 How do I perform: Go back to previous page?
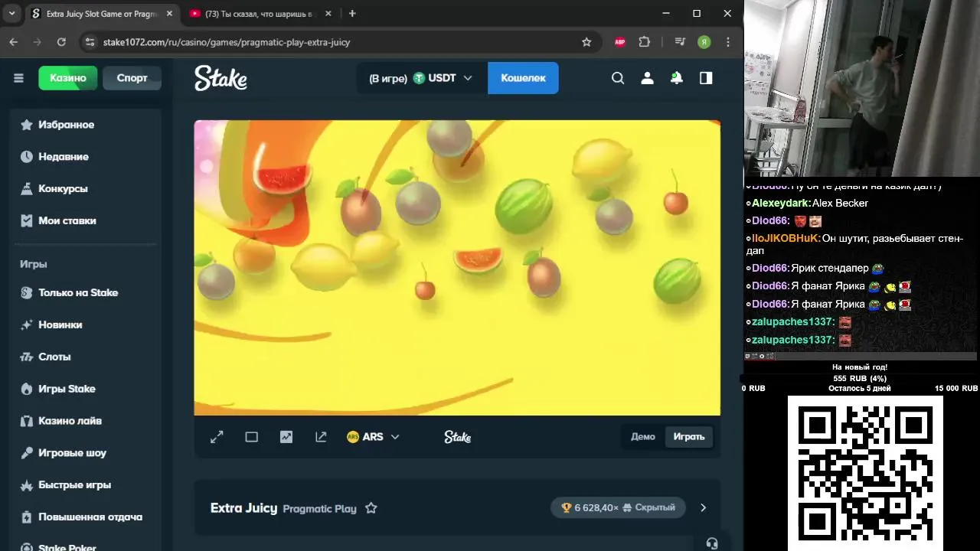point(13,42)
